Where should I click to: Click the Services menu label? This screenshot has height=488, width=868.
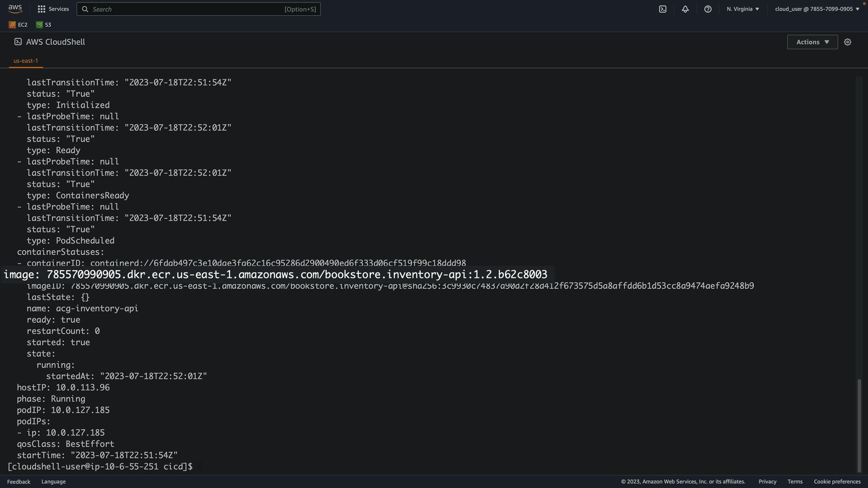(x=59, y=9)
